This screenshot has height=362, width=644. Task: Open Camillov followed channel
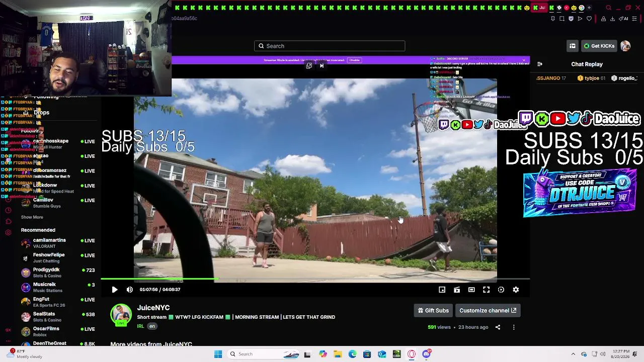click(x=58, y=203)
